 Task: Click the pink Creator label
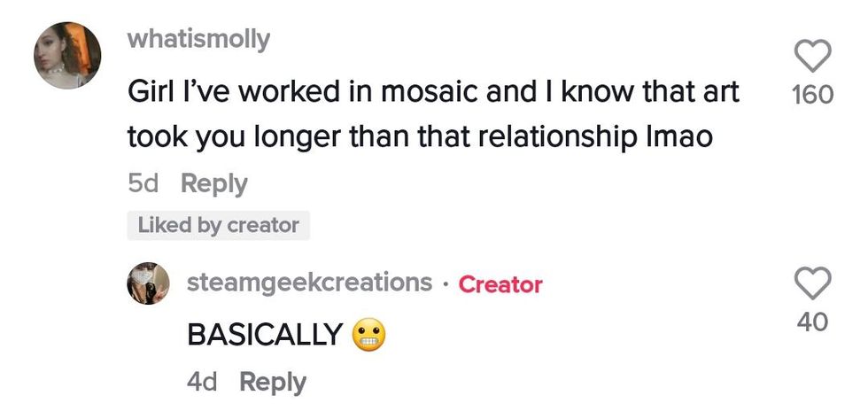[x=500, y=284]
